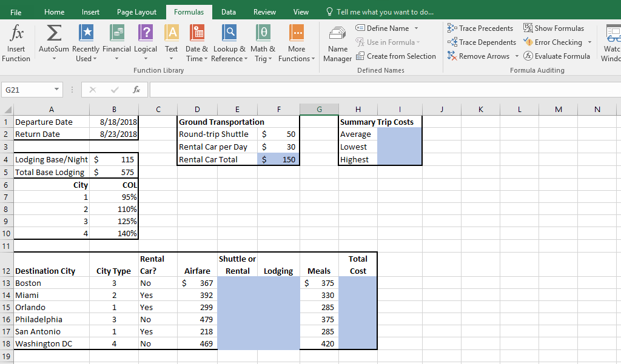Open Date & Time functions icon
This screenshot has width=621, height=364.
click(x=197, y=33)
